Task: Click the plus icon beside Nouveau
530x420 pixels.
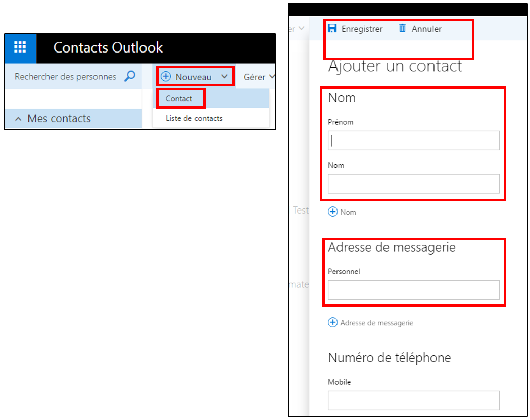Action: pos(166,76)
